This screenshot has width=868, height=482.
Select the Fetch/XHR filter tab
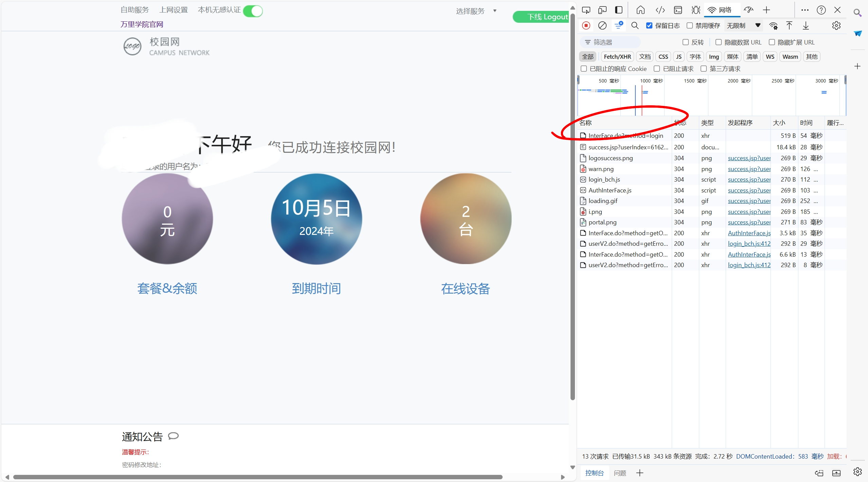617,57
